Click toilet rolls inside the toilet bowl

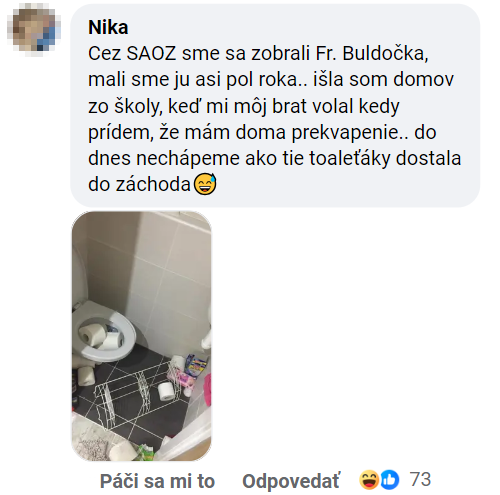pyautogui.click(x=100, y=336)
